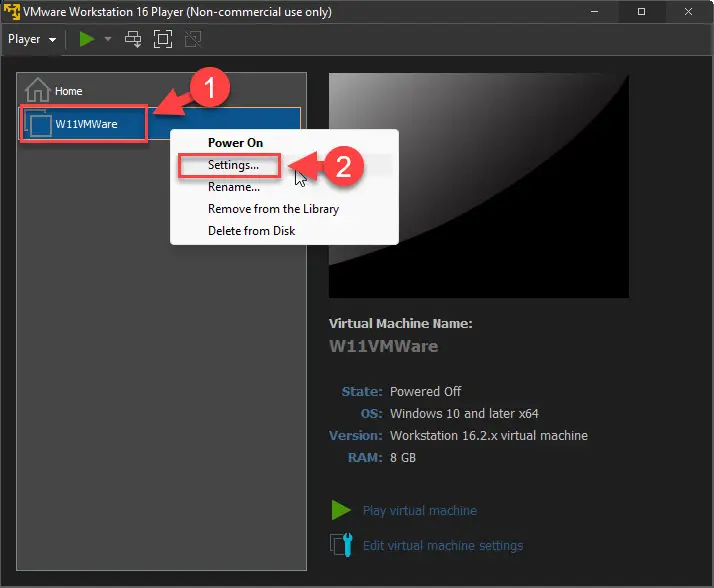Click the wrench icon beside Edit virtual machine settings

click(x=341, y=545)
